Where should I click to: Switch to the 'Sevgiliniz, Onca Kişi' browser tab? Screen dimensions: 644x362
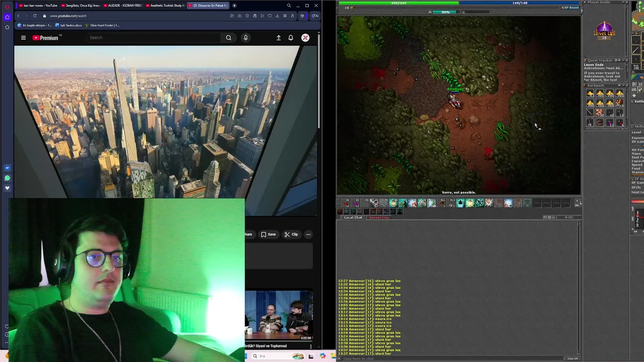tap(80, 6)
